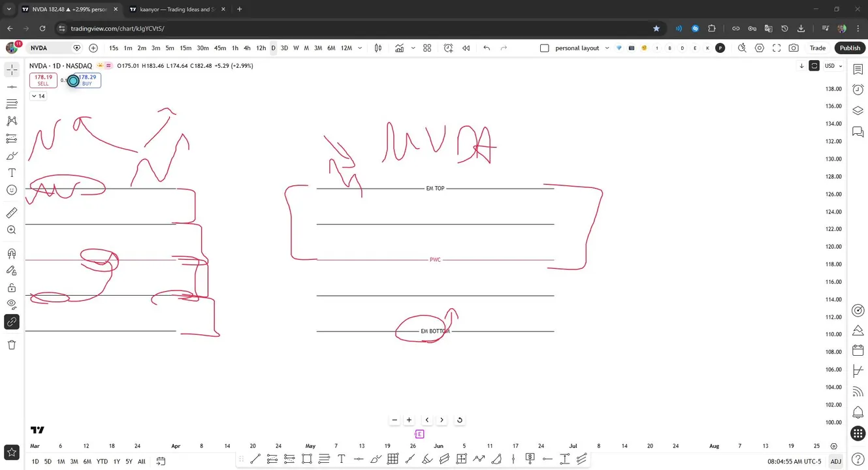The height and width of the screenshot is (470, 868).
Task: Expand the timeframe interval dropdown
Action: click(x=360, y=48)
